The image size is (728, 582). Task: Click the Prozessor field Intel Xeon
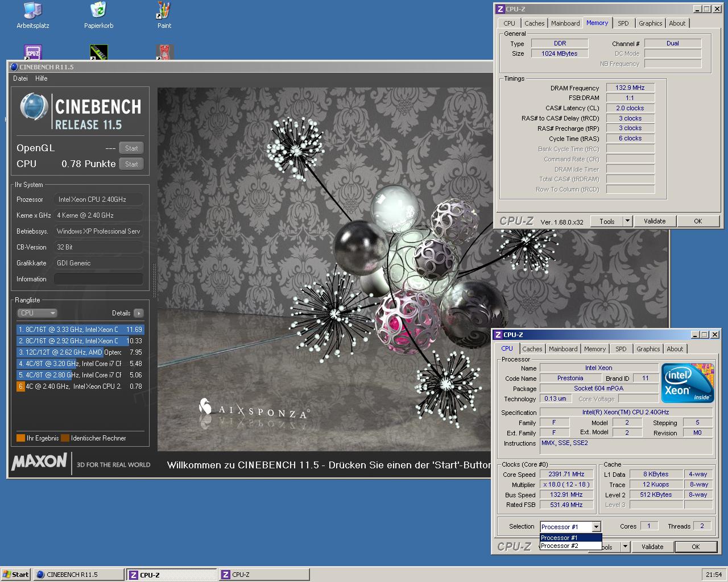point(98,199)
